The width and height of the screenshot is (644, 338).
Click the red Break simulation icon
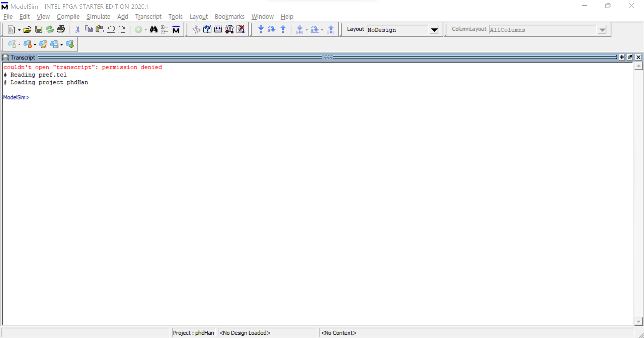pos(229,30)
